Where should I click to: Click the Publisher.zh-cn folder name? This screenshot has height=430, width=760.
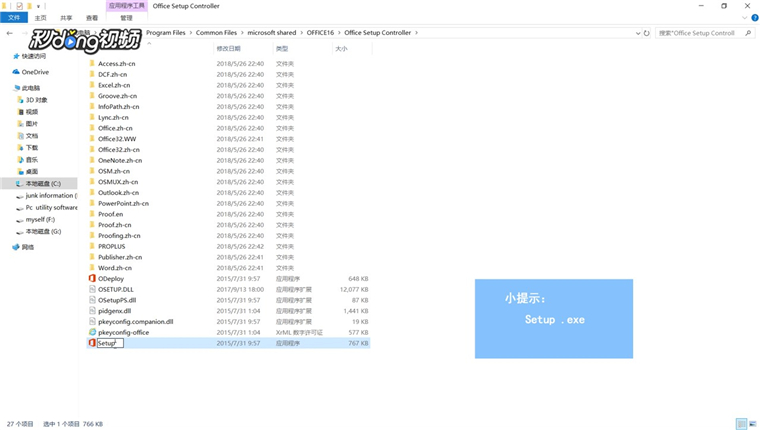click(x=120, y=257)
